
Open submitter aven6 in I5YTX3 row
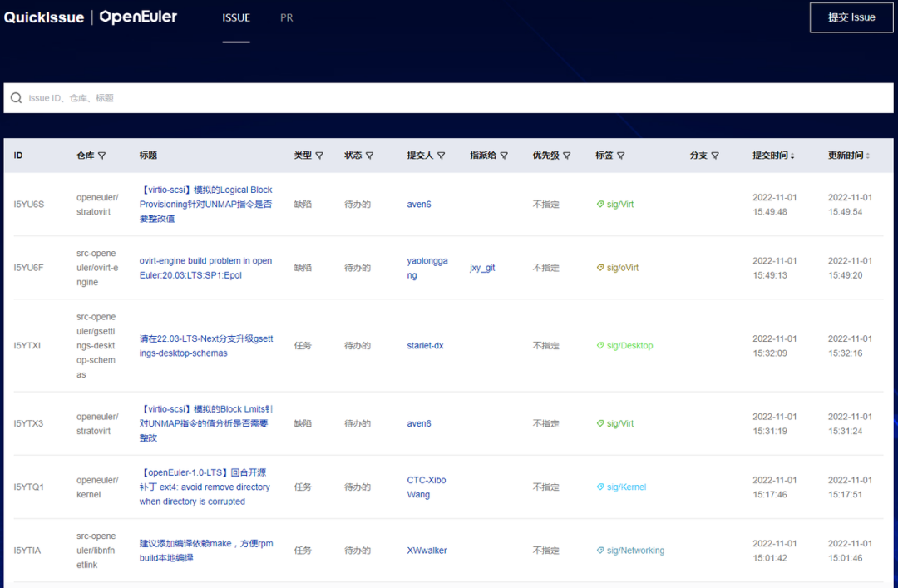point(419,423)
